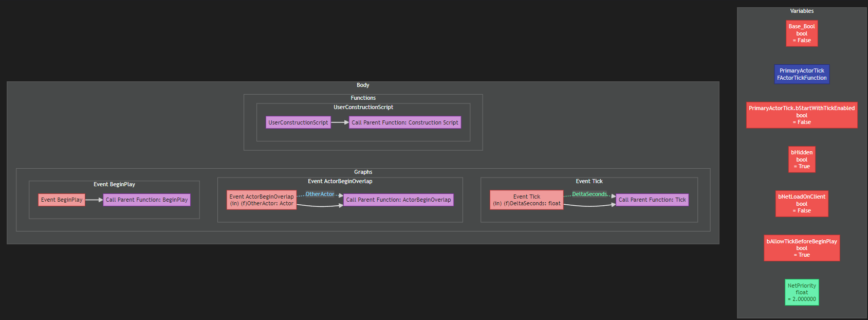Click the DeltaSeconds edge label
Screen dimensions: 868x320
coord(589,194)
